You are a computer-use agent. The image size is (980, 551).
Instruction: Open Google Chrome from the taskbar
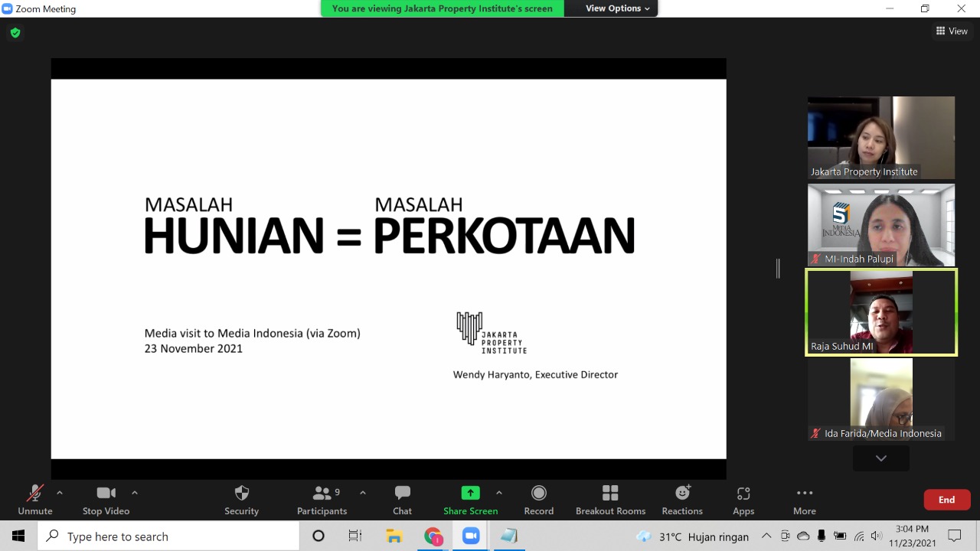click(x=433, y=536)
